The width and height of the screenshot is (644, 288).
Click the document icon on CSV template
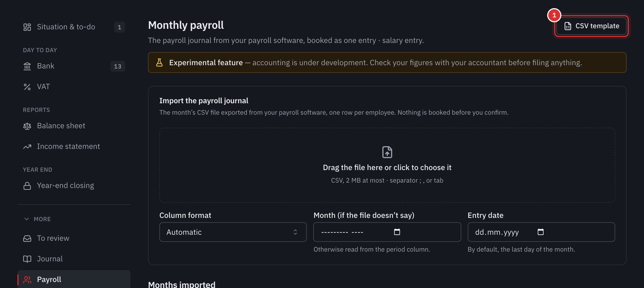pos(568,26)
